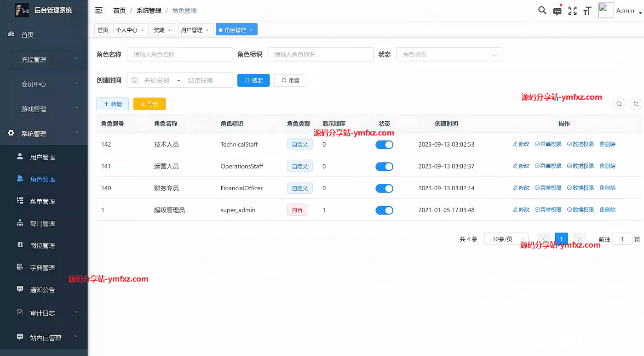This screenshot has width=644, height=356.
Task: Open the message notification chat icon
Action: 557,11
